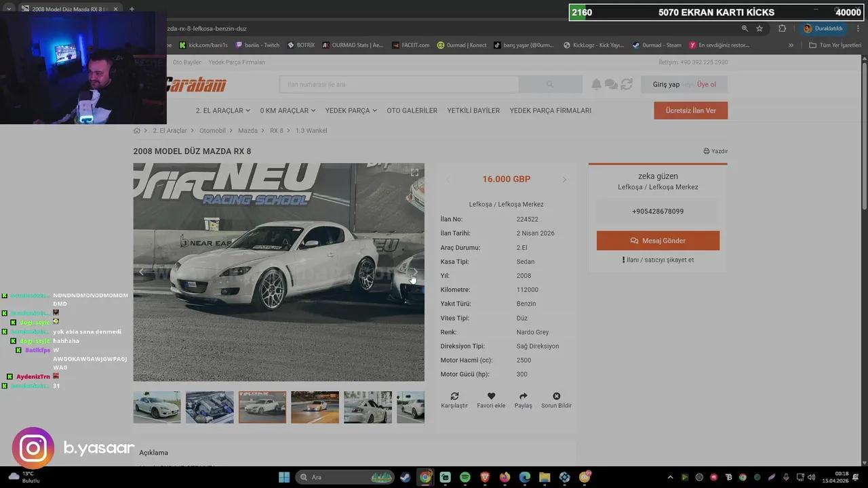
Task: Open the photo fullscreen expand icon
Action: click(414, 173)
